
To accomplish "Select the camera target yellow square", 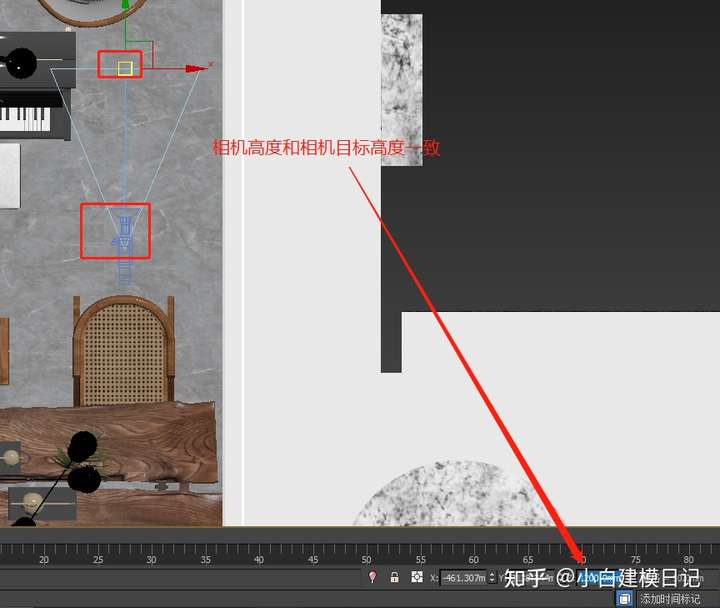I will pyautogui.click(x=125, y=68).
